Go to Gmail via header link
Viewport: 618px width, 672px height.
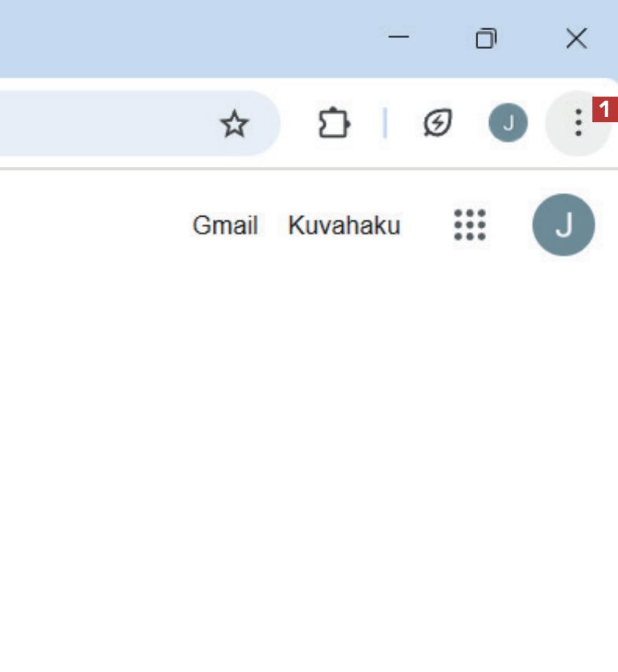coord(226,225)
